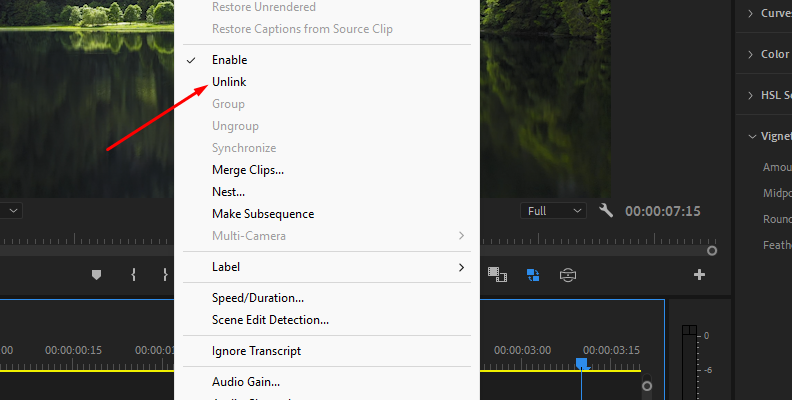Select Nest... from the context menu
The image size is (792, 400).
click(x=228, y=192)
